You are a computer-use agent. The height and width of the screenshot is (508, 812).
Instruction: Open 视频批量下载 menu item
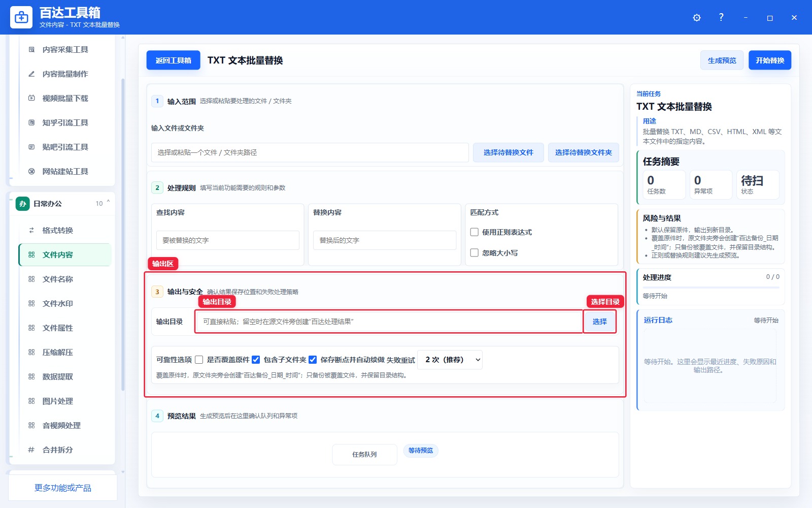click(x=65, y=99)
